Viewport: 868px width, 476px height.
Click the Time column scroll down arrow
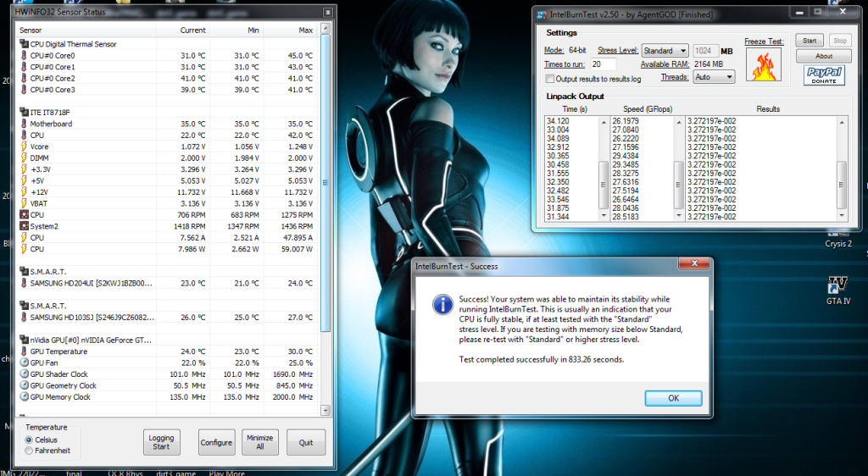pyautogui.click(x=604, y=216)
